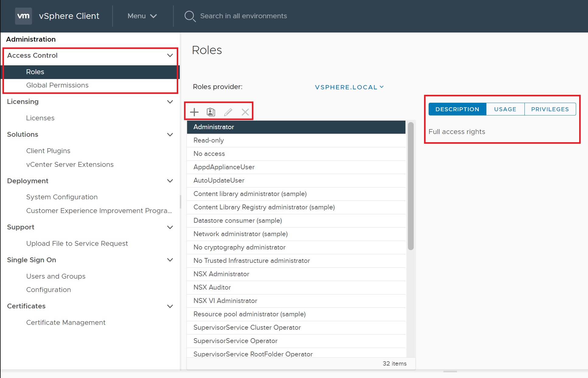Click the Licensing section heading
The height and width of the screenshot is (378, 588).
click(23, 101)
